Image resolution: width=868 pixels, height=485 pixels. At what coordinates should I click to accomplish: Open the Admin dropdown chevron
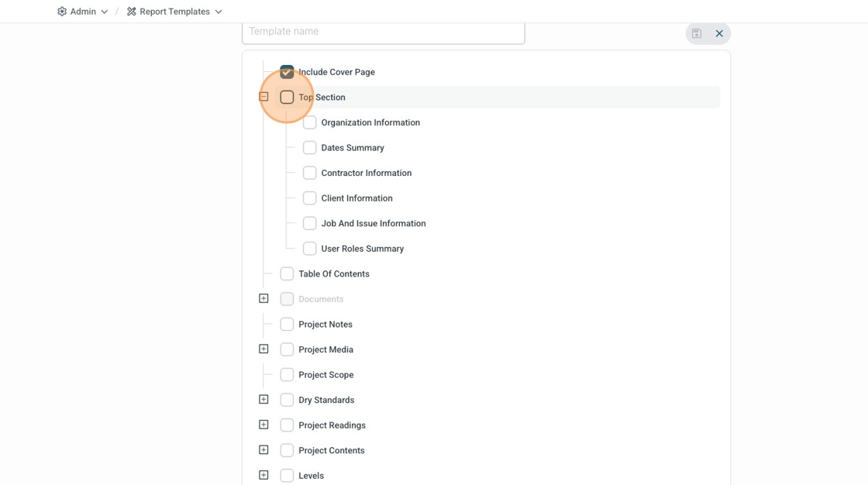tap(105, 12)
